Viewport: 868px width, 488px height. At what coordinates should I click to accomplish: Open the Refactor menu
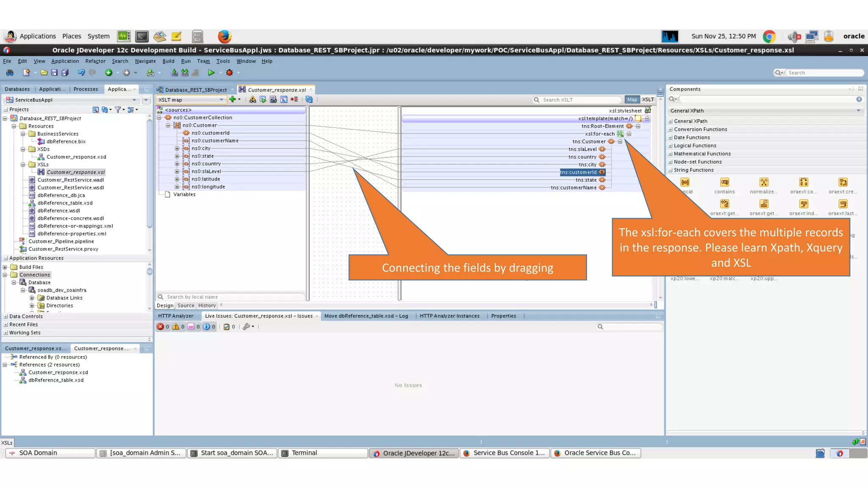click(95, 61)
